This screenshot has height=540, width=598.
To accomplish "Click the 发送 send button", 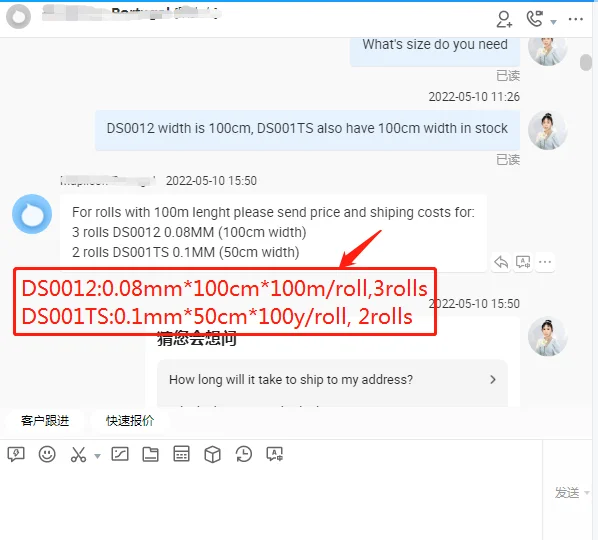I will 567,493.
